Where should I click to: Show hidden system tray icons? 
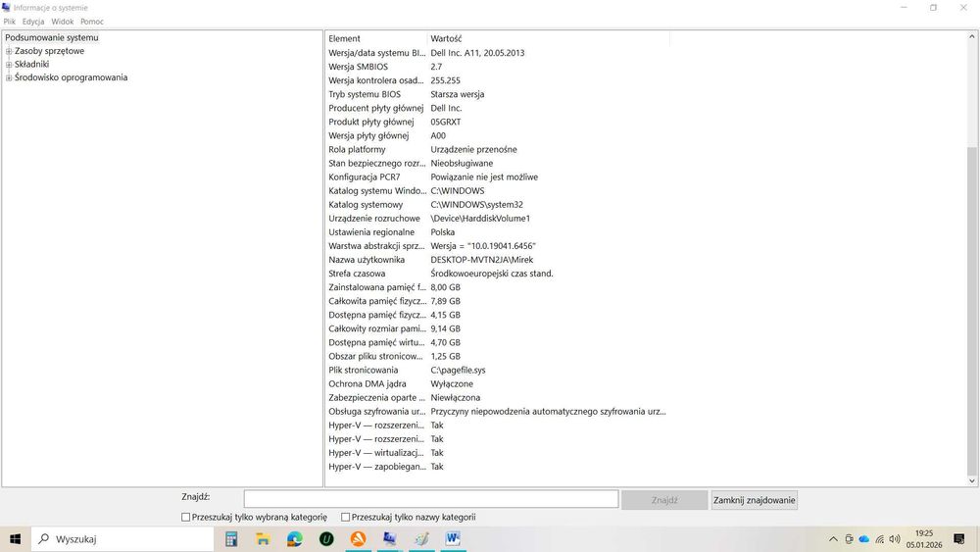pos(833,539)
